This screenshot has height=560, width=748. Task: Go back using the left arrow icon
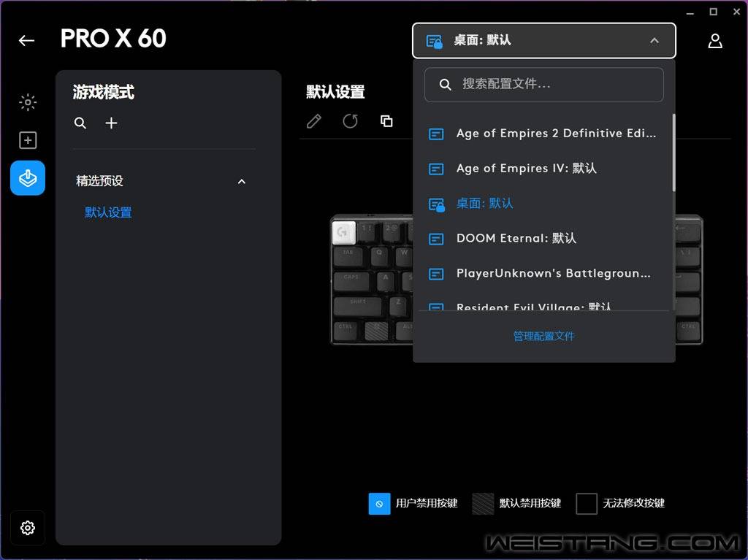tap(26, 41)
